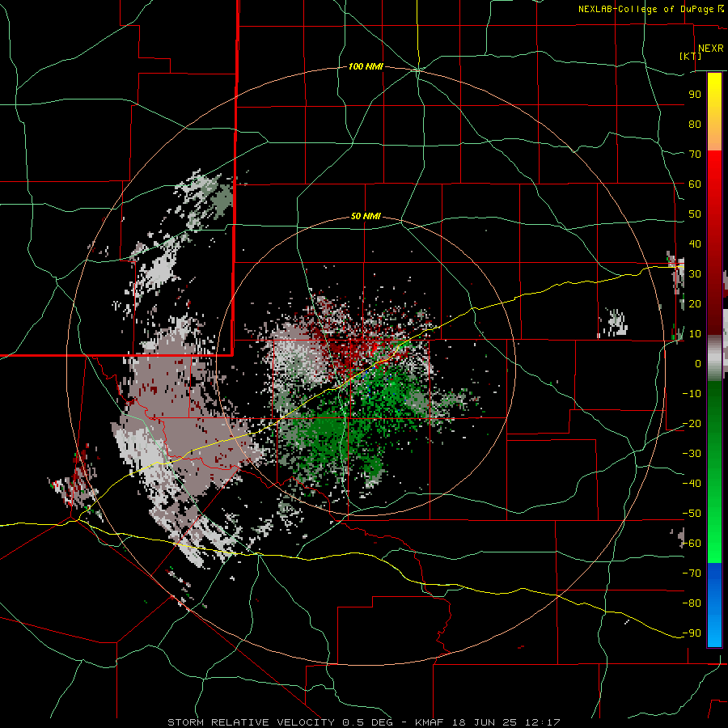Click the [KT] units label
Viewport: 728px width, 728px height.
(691, 56)
